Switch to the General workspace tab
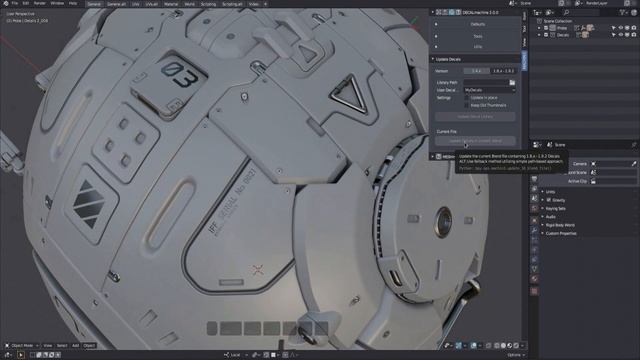This screenshot has height=360, width=640. coord(94,4)
